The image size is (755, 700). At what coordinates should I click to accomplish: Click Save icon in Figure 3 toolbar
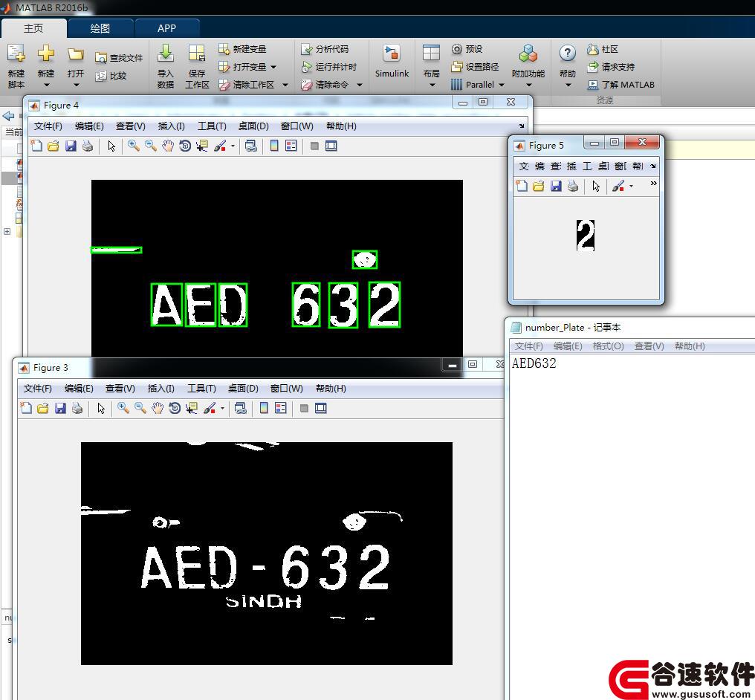(59, 408)
